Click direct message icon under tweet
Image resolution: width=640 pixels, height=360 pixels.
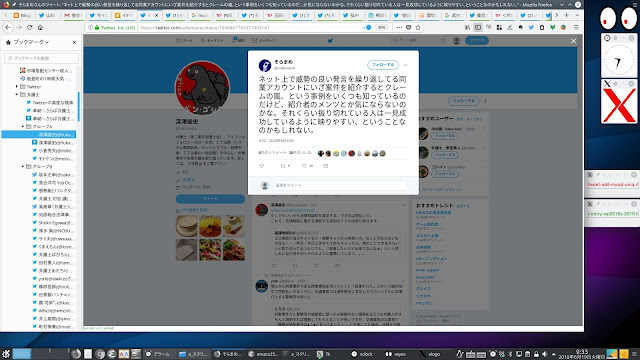[325, 166]
